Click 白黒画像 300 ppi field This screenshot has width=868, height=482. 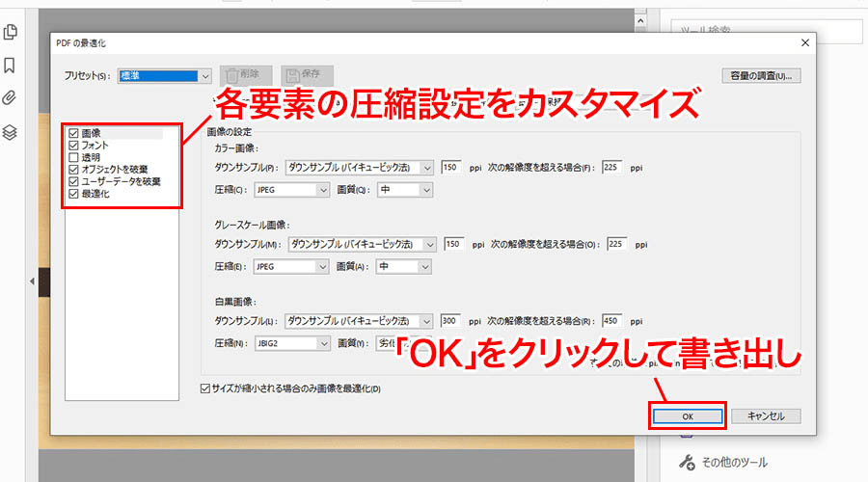[450, 321]
